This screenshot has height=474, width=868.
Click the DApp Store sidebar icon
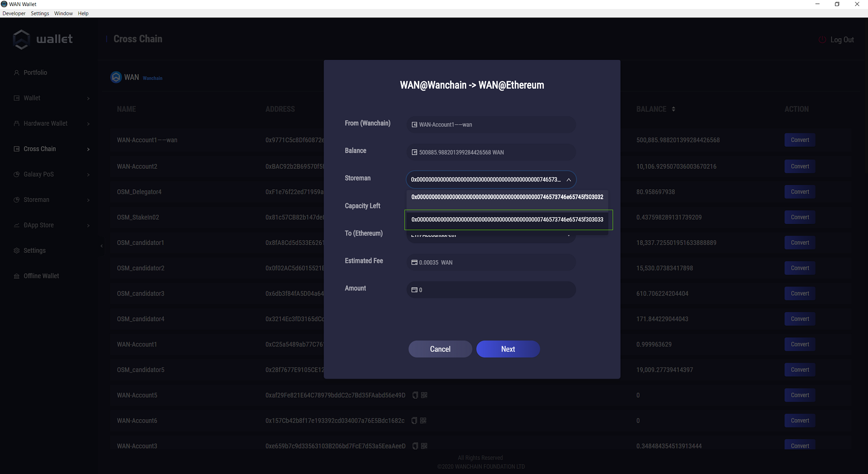tap(16, 225)
